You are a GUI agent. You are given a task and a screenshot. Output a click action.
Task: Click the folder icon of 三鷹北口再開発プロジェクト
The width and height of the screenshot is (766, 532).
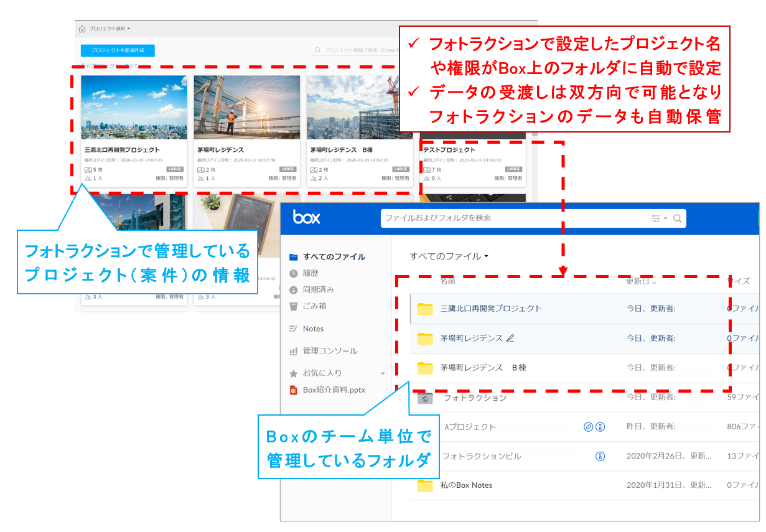tap(425, 309)
